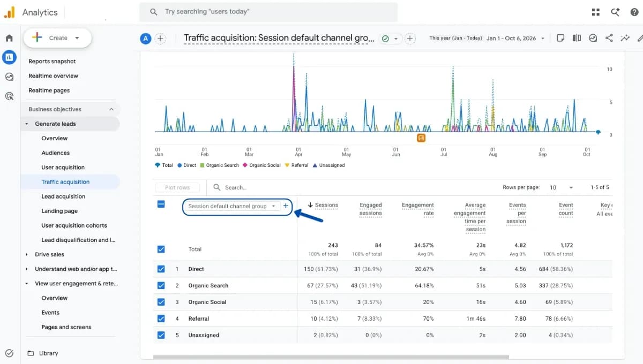Sort by Engagement rate column header
Screen dimensions: 643x364
(x=417, y=209)
